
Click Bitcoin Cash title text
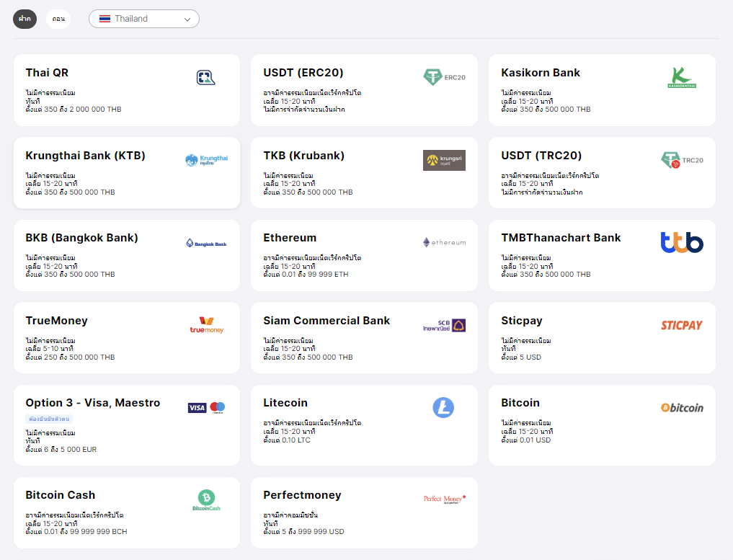[x=61, y=495]
